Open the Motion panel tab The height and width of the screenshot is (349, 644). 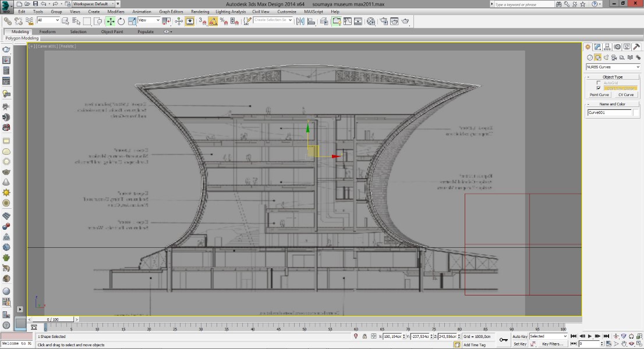(617, 47)
